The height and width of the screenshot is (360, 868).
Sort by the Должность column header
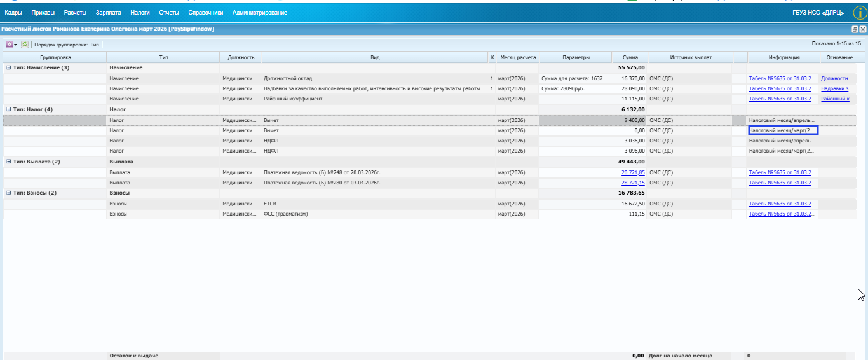pyautogui.click(x=240, y=57)
